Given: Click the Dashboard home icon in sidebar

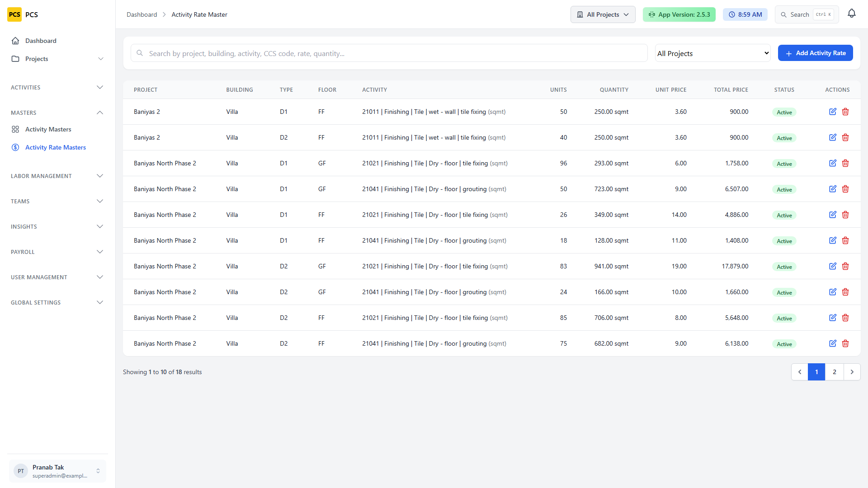Looking at the screenshot, I should [15, 41].
